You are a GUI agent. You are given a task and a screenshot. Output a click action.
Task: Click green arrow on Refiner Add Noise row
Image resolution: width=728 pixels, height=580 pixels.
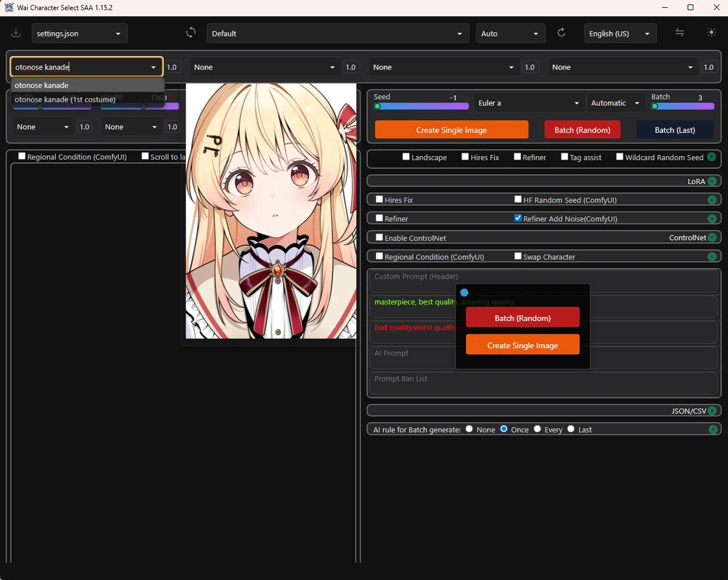point(712,218)
